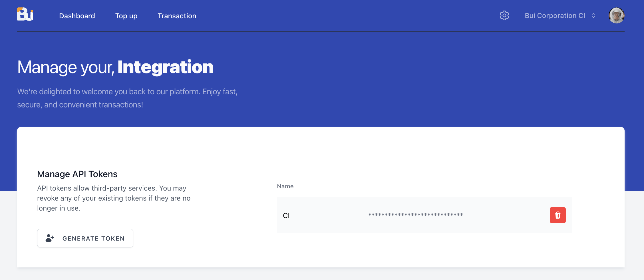The image size is (644, 280).
Task: Go to the Dashboard page
Action: pos(77,16)
